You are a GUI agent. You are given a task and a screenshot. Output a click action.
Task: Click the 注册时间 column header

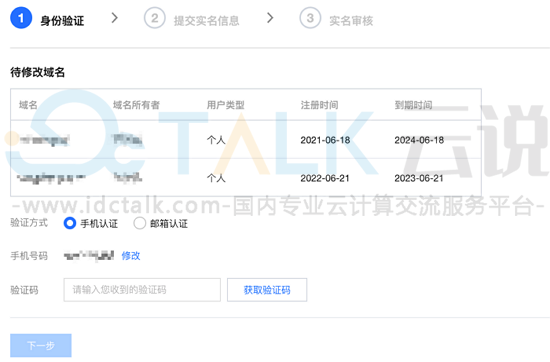(320, 105)
